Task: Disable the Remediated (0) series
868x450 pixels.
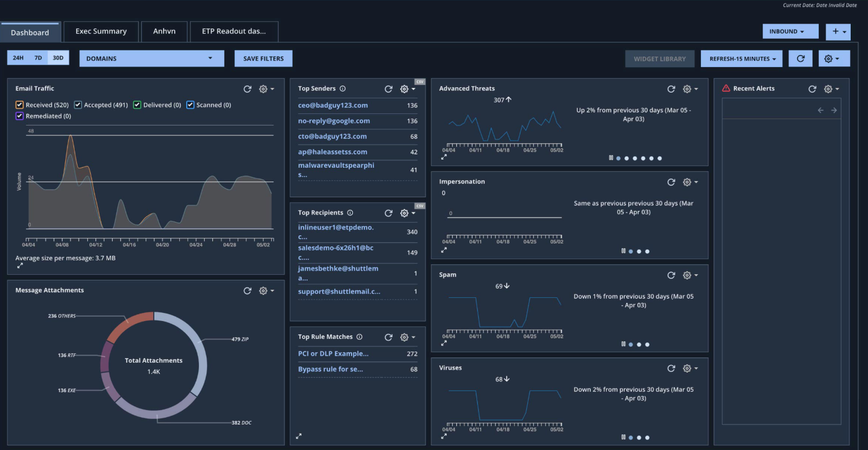Action: [x=19, y=116]
